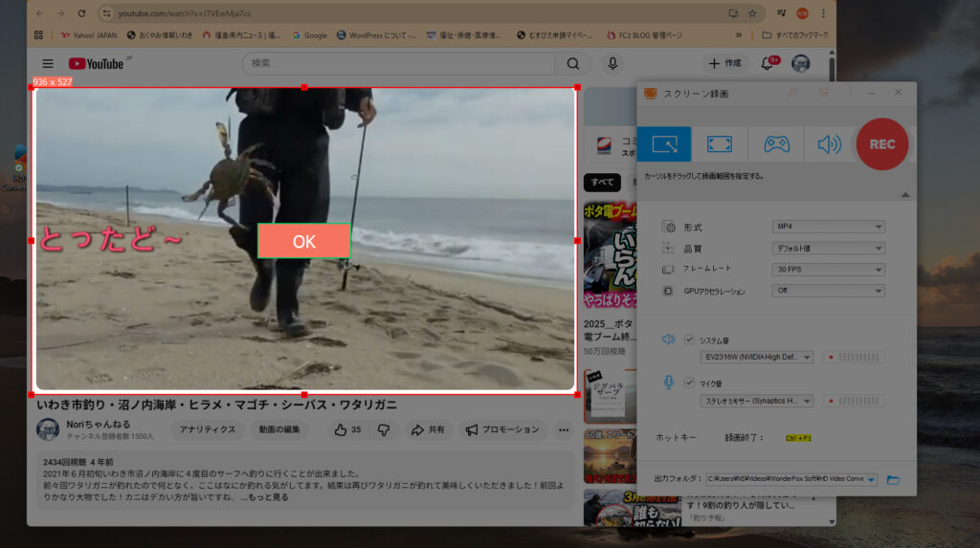Expand the フレームレート 30 FPS dropdown
The width and height of the screenshot is (980, 548).
[x=828, y=270]
